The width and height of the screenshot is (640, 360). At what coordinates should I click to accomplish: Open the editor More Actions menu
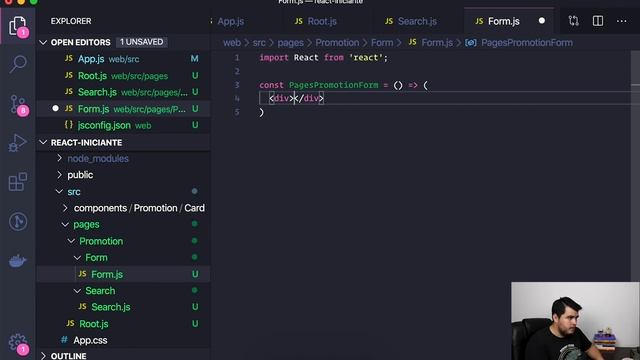click(x=622, y=21)
